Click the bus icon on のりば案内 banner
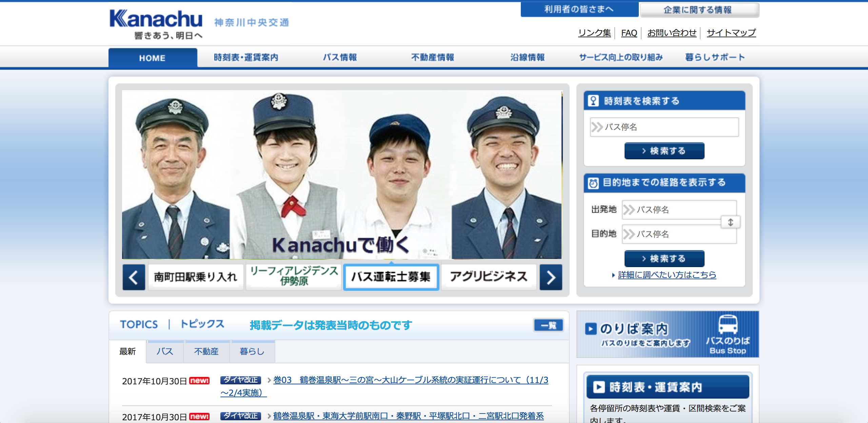 click(x=728, y=324)
